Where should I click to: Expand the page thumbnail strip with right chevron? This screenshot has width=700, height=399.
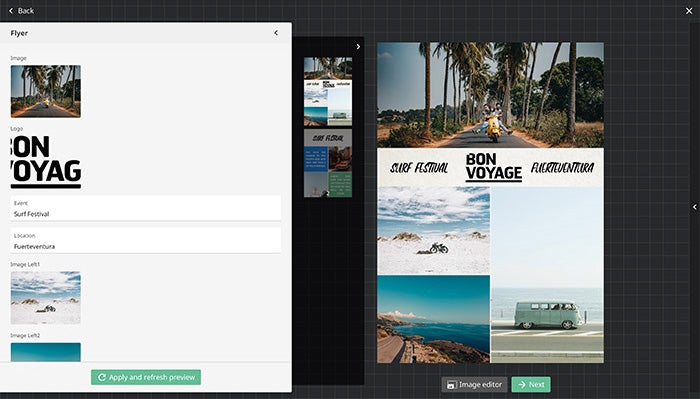coord(358,46)
